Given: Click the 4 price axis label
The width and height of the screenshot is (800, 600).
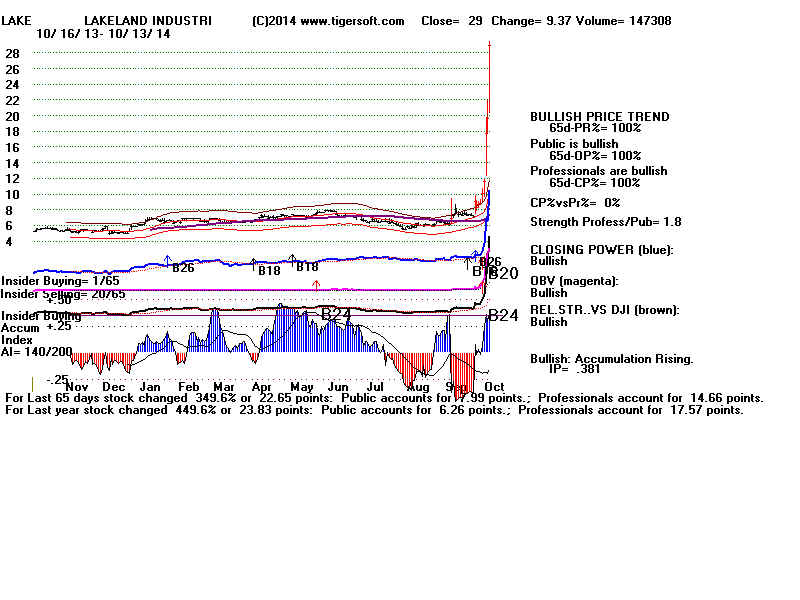Looking at the screenshot, I should click(9, 242).
